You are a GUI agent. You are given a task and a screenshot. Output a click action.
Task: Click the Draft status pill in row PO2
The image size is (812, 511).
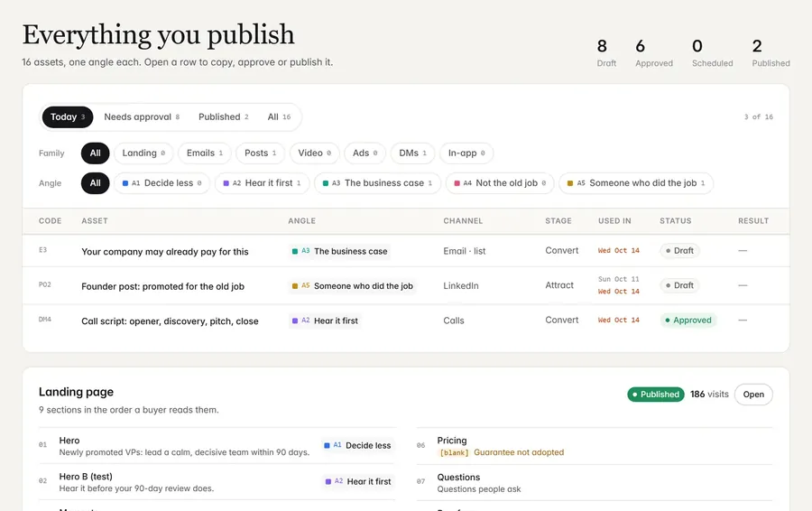679,285
